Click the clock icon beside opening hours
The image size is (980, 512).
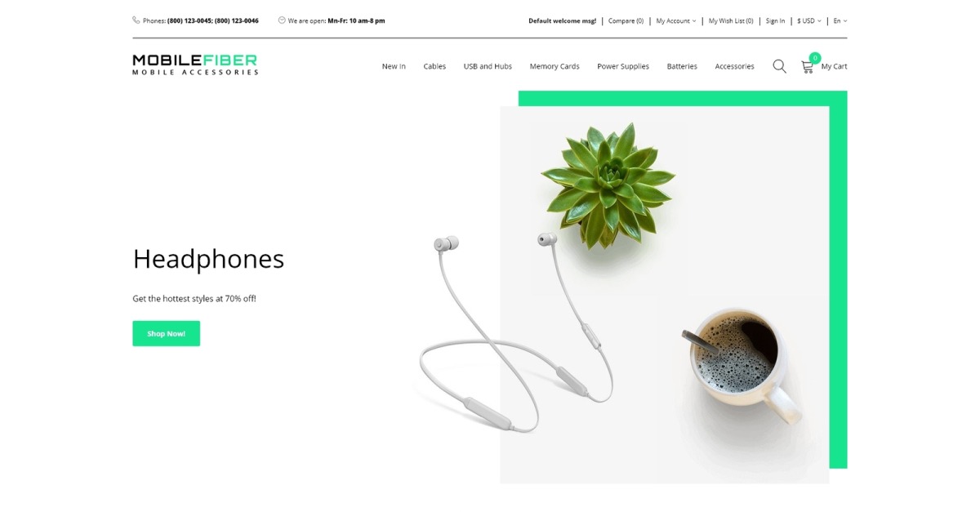click(x=282, y=20)
